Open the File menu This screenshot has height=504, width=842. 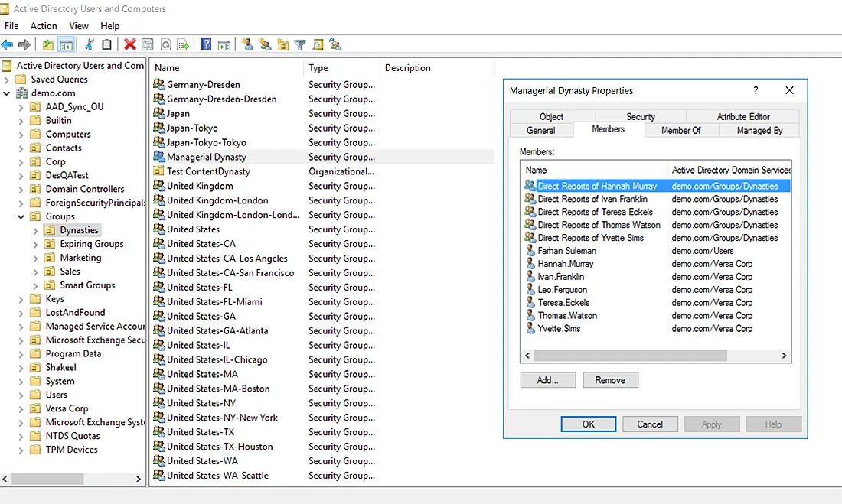coord(11,26)
